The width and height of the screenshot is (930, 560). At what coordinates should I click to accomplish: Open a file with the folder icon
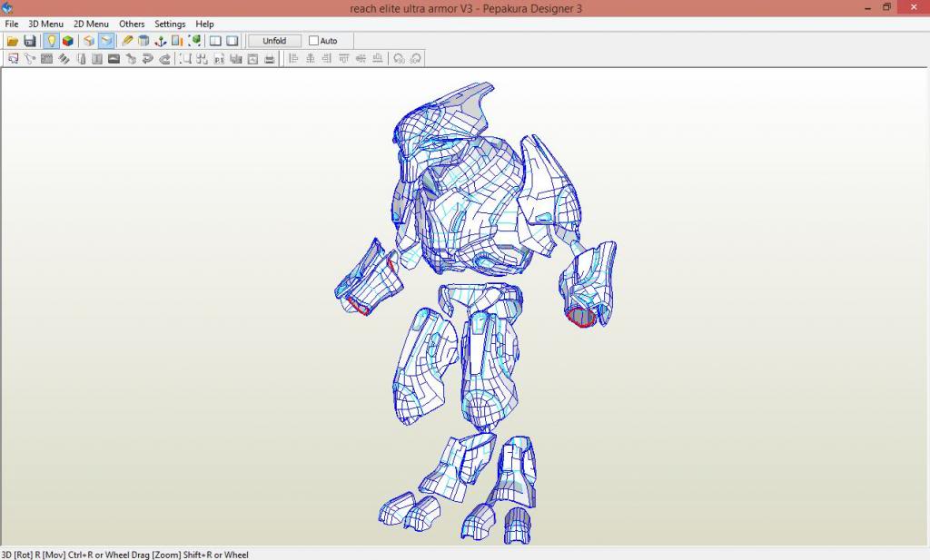[13, 41]
